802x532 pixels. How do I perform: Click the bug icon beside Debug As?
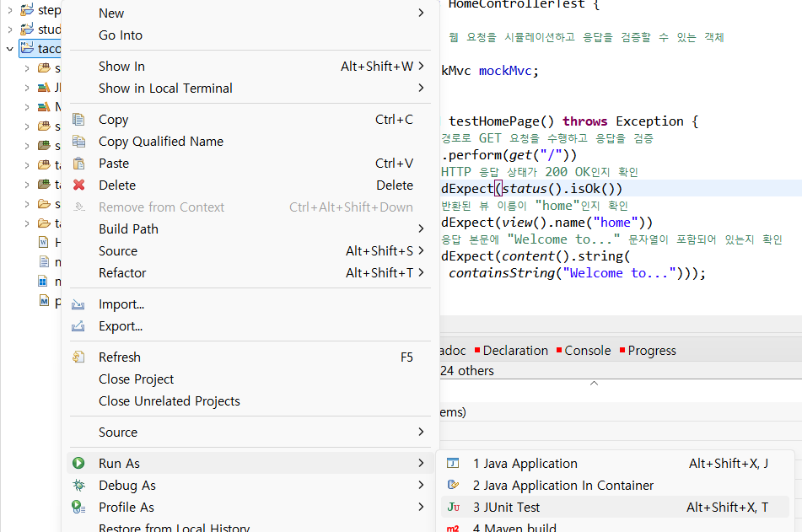pyautogui.click(x=78, y=485)
